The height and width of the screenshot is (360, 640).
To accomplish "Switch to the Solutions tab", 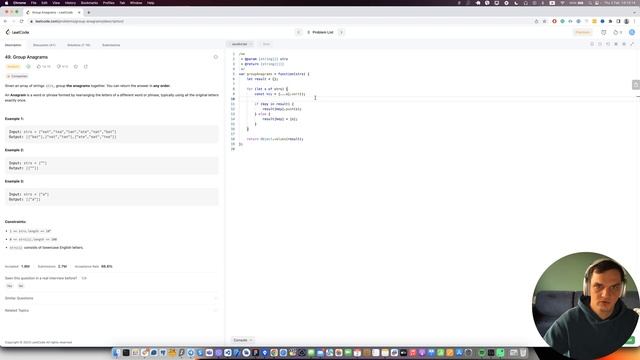I will pyautogui.click(x=79, y=45).
